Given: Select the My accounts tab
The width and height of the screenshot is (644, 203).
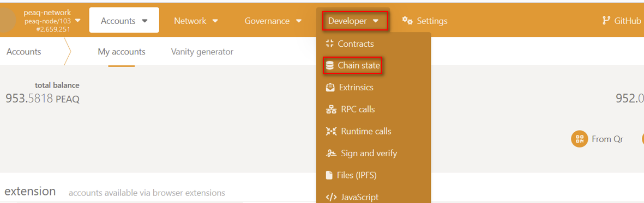Looking at the screenshot, I should coord(122,52).
